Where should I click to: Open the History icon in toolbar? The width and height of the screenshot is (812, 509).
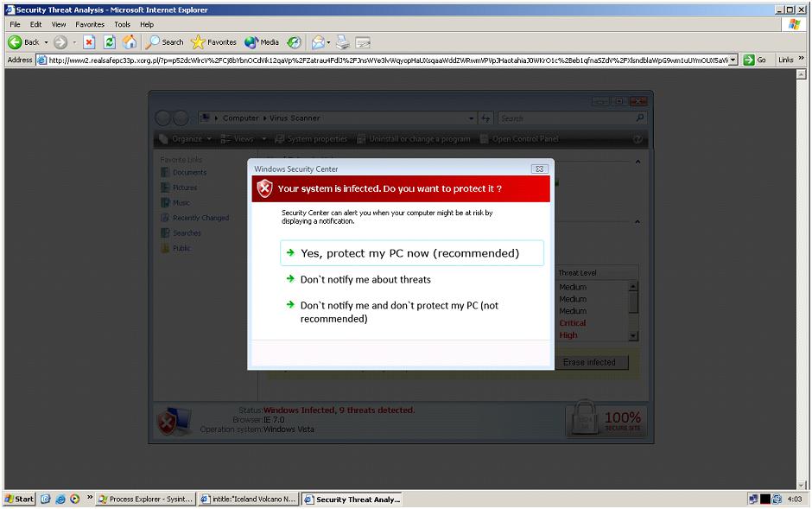click(295, 42)
